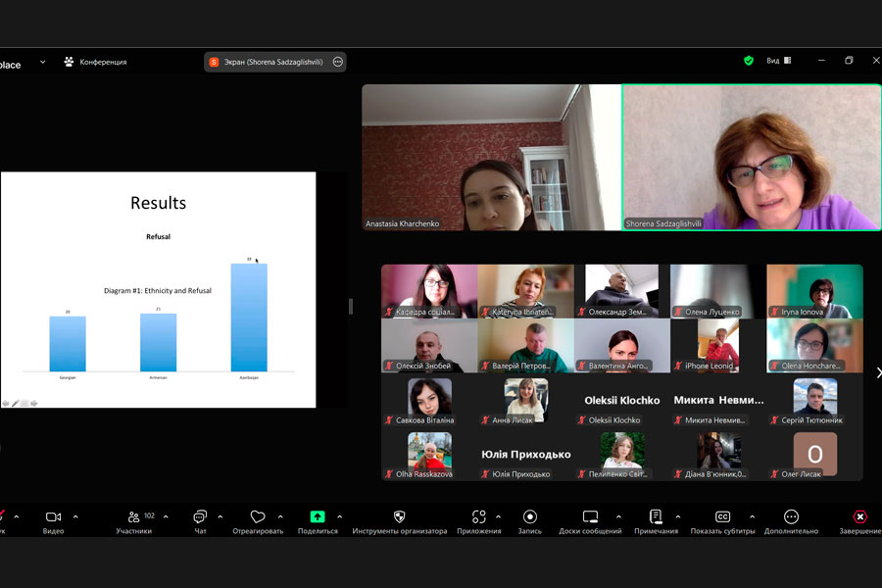Select Пелипенко Світ... participant tile
This screenshot has height=588, width=882.
click(622, 454)
